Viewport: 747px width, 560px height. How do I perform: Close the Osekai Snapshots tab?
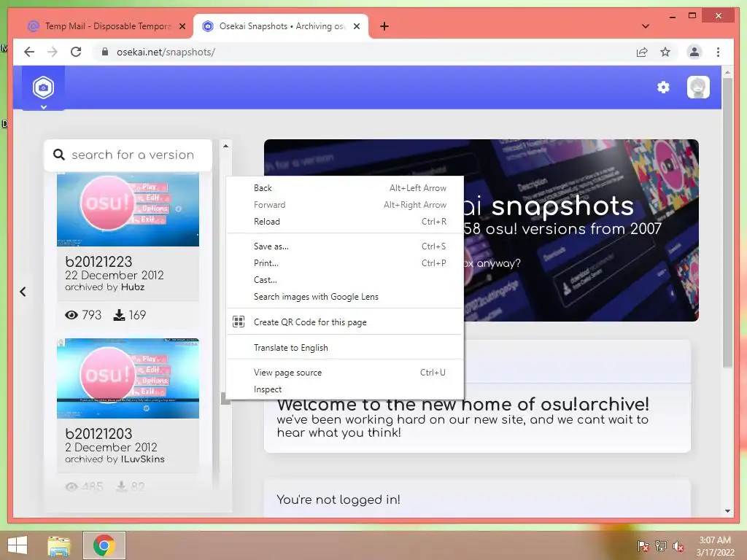click(x=356, y=26)
